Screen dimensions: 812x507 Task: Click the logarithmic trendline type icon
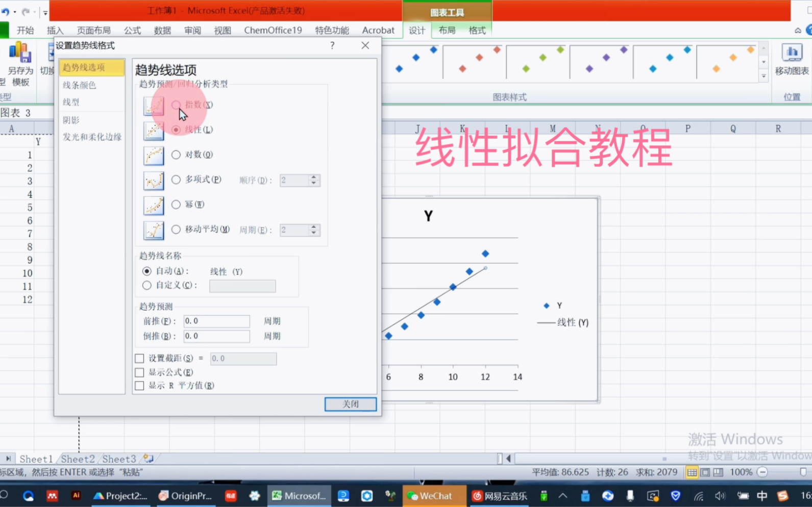pyautogui.click(x=154, y=156)
